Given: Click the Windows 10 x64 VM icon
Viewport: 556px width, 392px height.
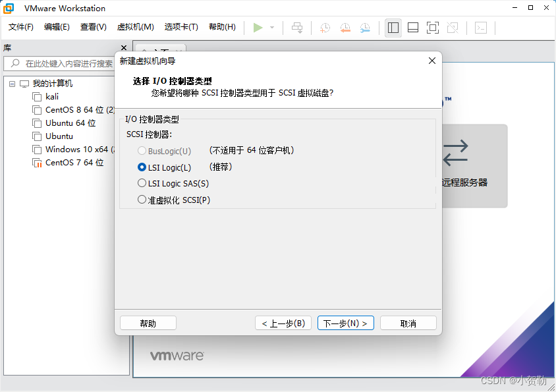Looking at the screenshot, I should pos(37,150).
